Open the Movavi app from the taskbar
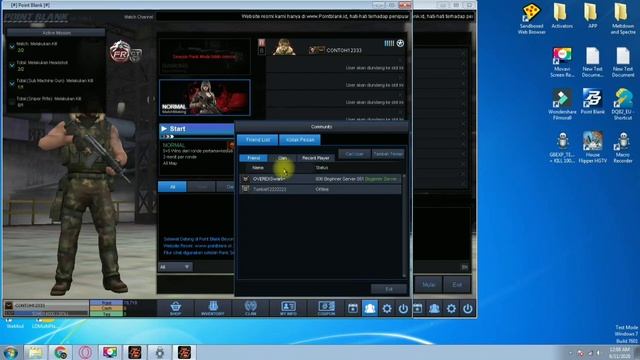The image size is (640, 360). (110, 352)
